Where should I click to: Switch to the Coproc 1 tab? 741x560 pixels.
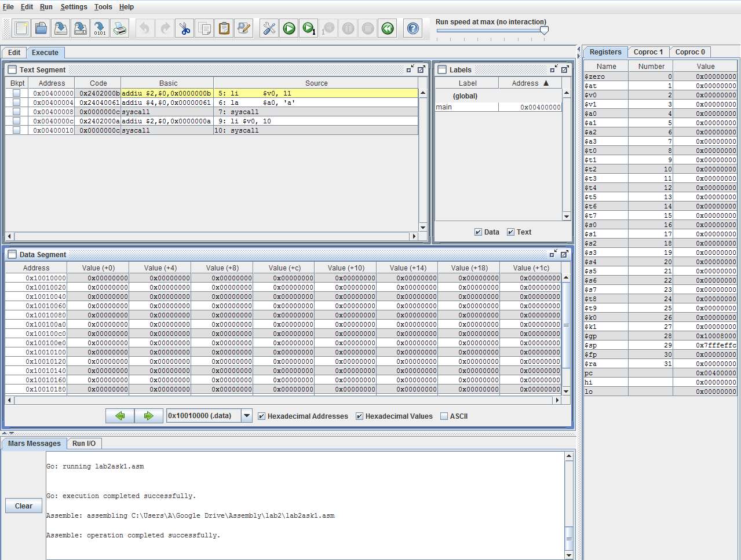point(648,52)
